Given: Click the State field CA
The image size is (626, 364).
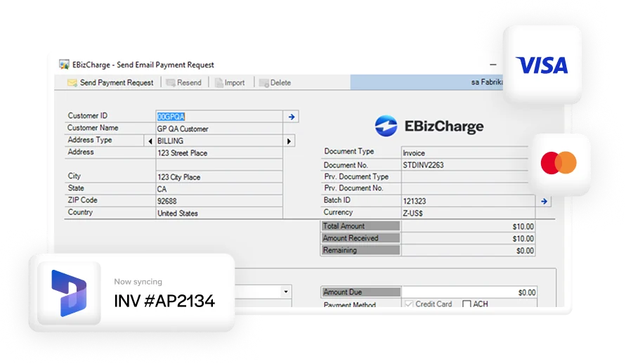Looking at the screenshot, I should pos(219,189).
